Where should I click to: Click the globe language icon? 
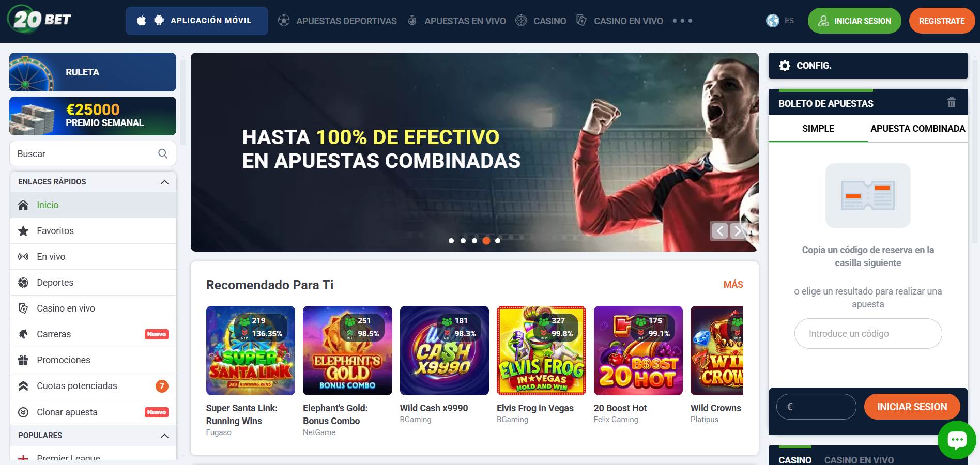773,21
